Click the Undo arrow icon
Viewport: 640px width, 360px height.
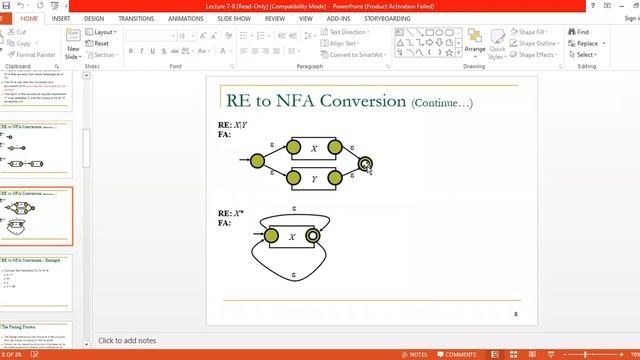point(20,6)
